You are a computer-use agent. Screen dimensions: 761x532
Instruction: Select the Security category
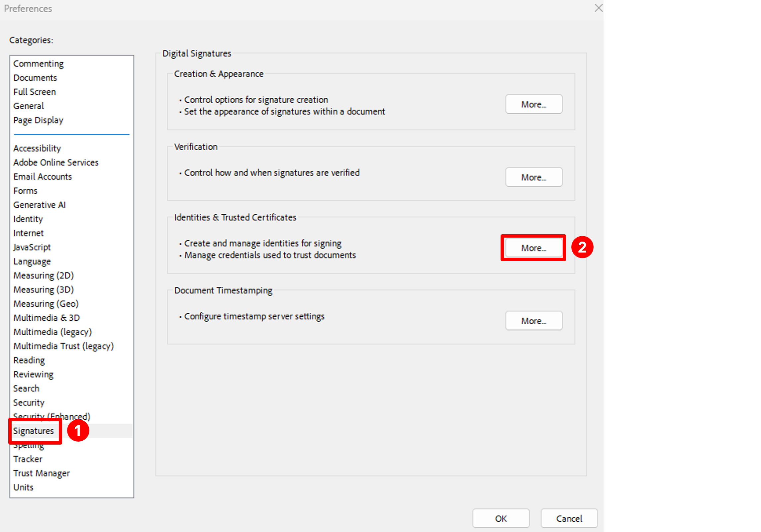(29, 403)
